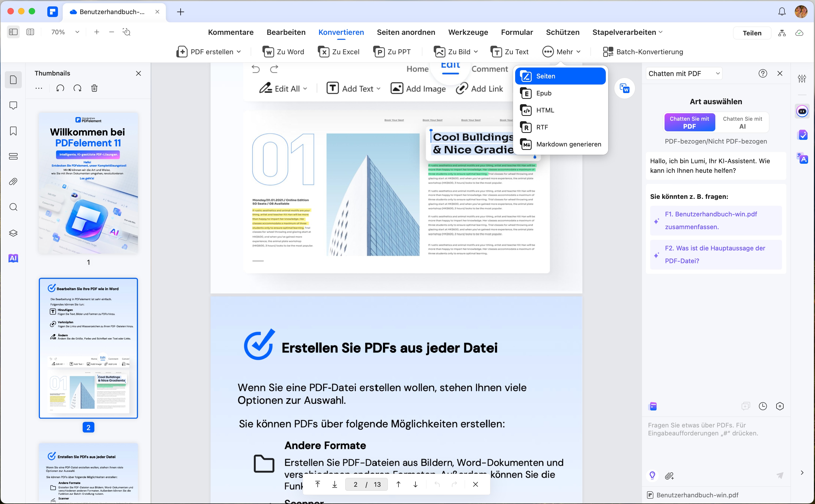Choose RTF from the Mehr menu

560,127
